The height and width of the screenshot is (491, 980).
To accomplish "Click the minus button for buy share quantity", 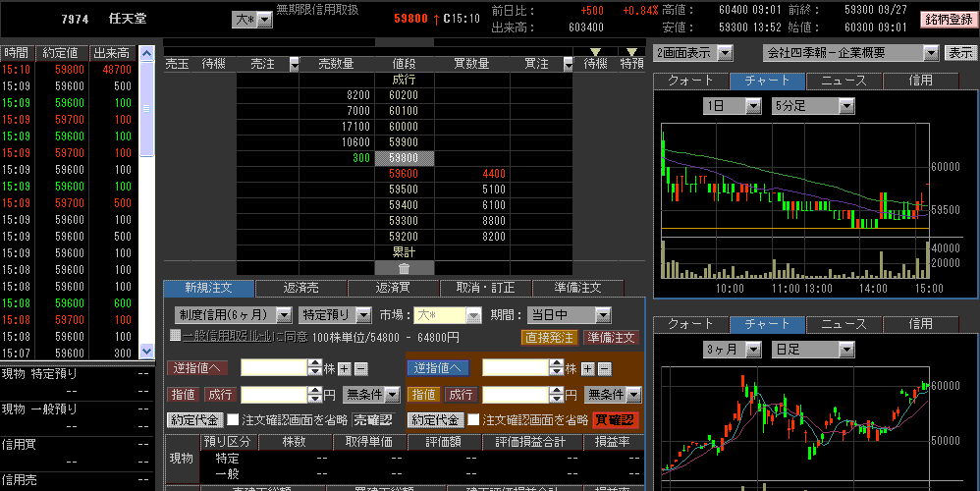I will click(603, 368).
